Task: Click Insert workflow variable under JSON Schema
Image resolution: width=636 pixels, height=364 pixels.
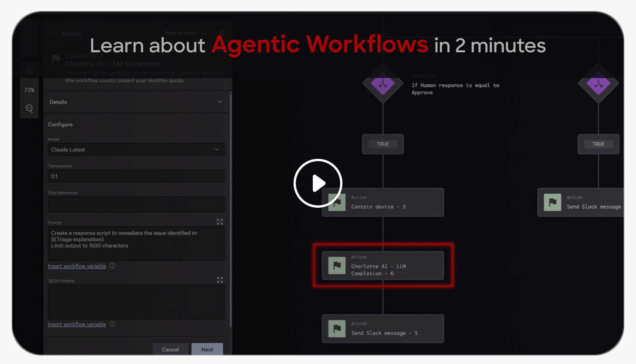Action: [77, 324]
